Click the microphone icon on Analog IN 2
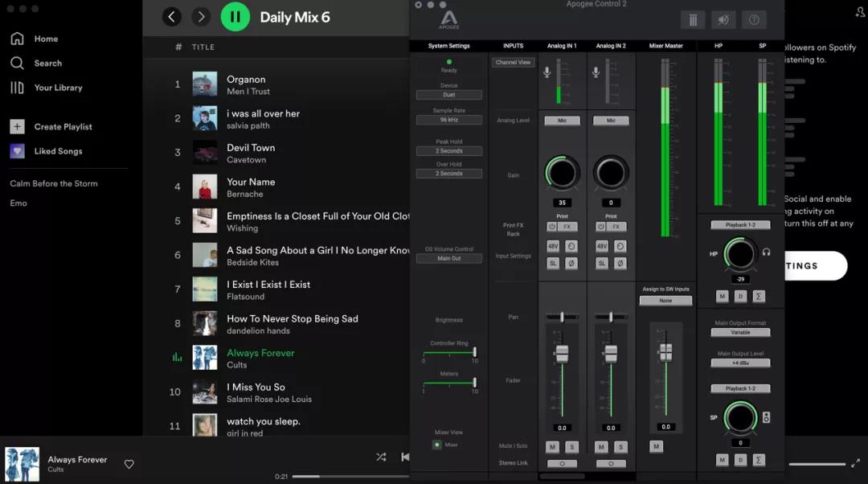 pos(596,72)
